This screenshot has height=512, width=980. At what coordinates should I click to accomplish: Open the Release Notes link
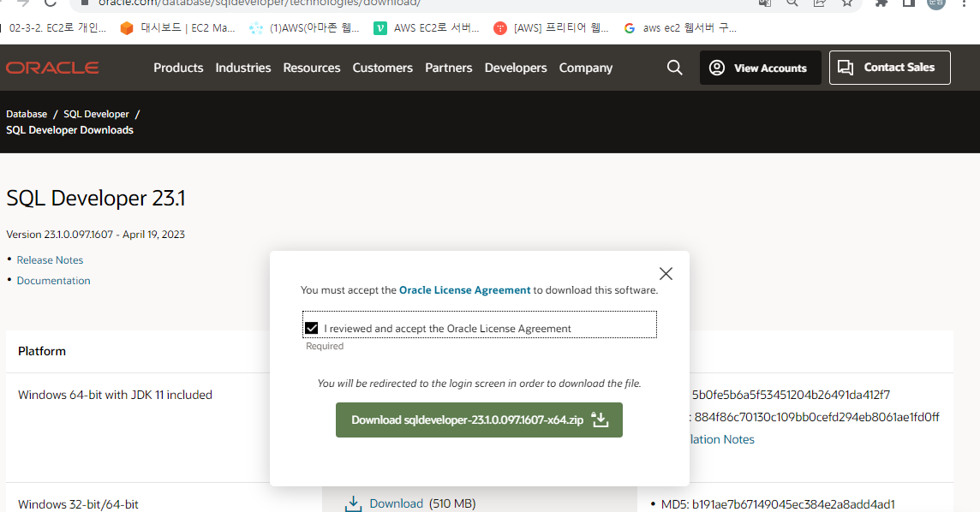(x=50, y=259)
